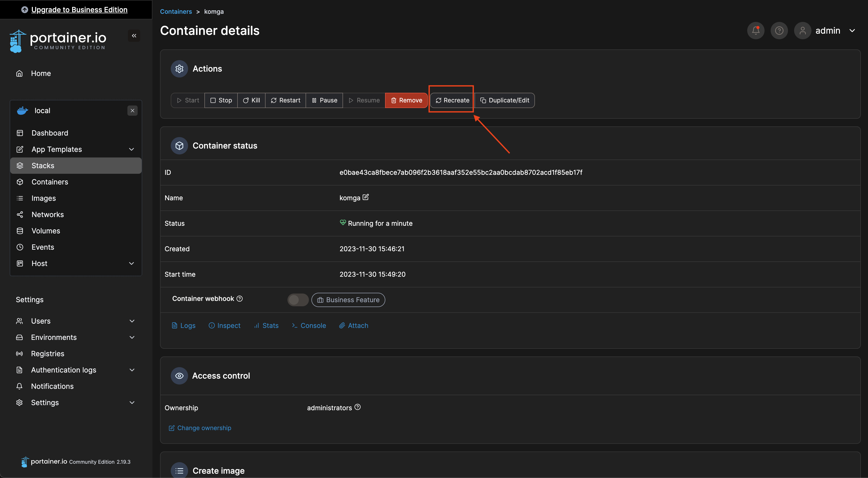
Task: Open the help question mark icon
Action: click(x=779, y=31)
